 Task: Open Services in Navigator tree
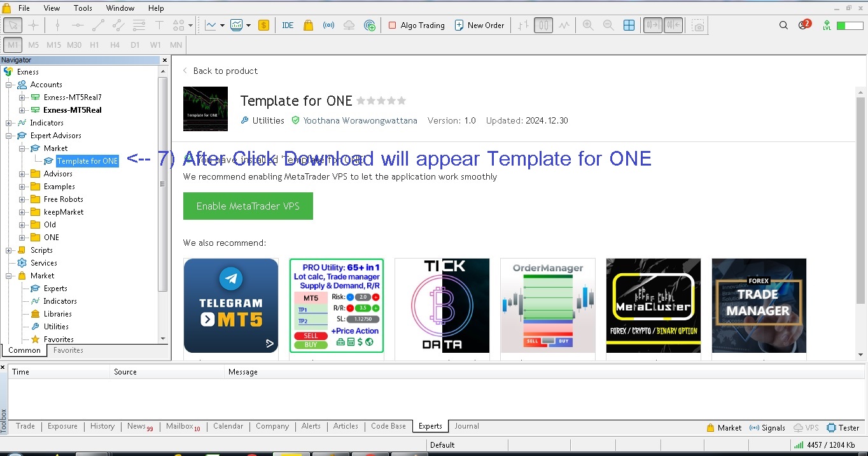pyautogui.click(x=43, y=263)
